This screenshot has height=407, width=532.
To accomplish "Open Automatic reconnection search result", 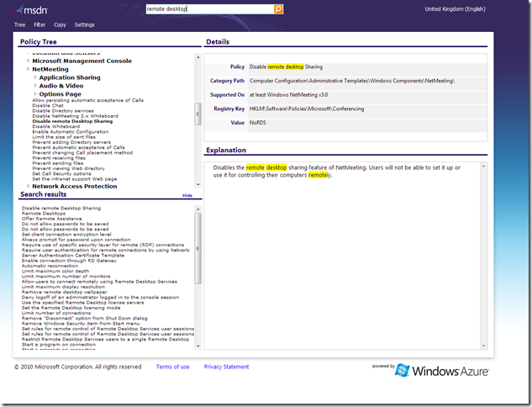I will (50, 266).
